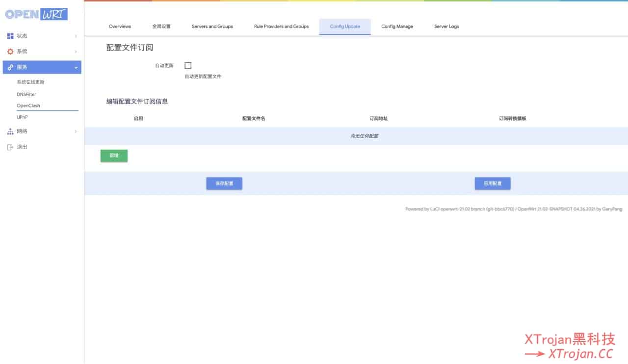Click the green 新增 button
Viewport: 628px width, 364px height.
tap(114, 156)
